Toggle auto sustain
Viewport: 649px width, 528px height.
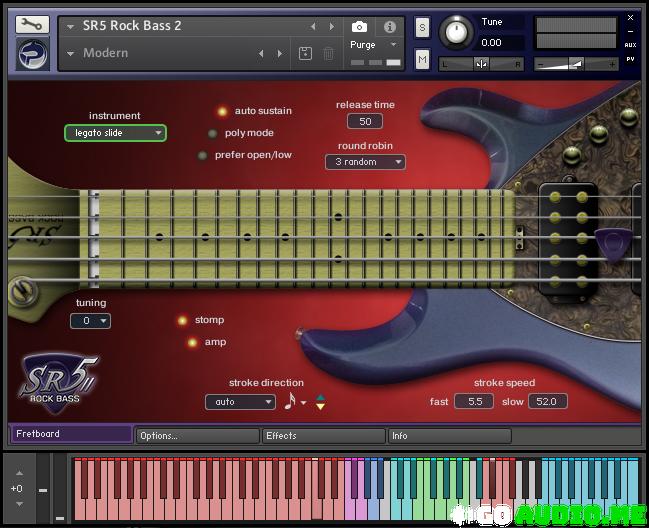coord(222,111)
